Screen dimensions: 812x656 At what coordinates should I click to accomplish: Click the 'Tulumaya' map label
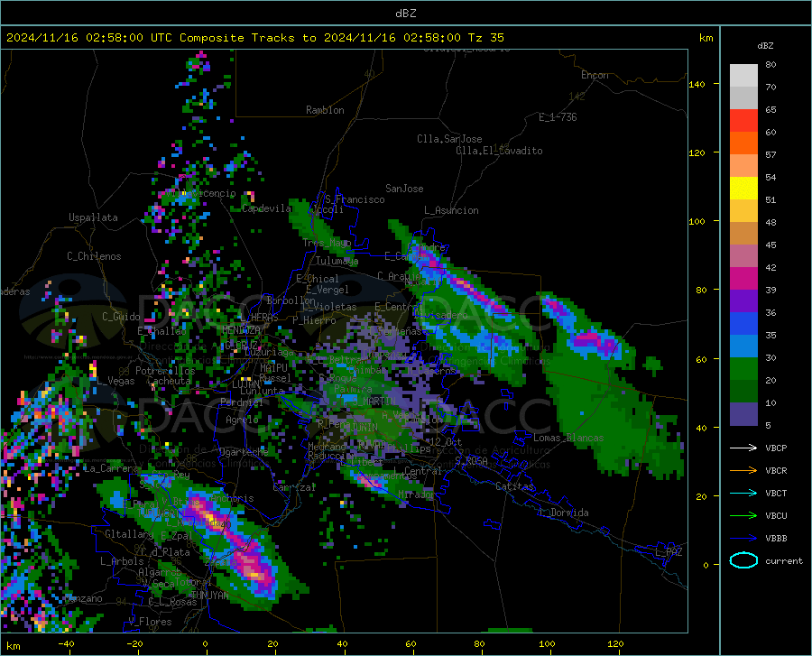pyautogui.click(x=337, y=261)
